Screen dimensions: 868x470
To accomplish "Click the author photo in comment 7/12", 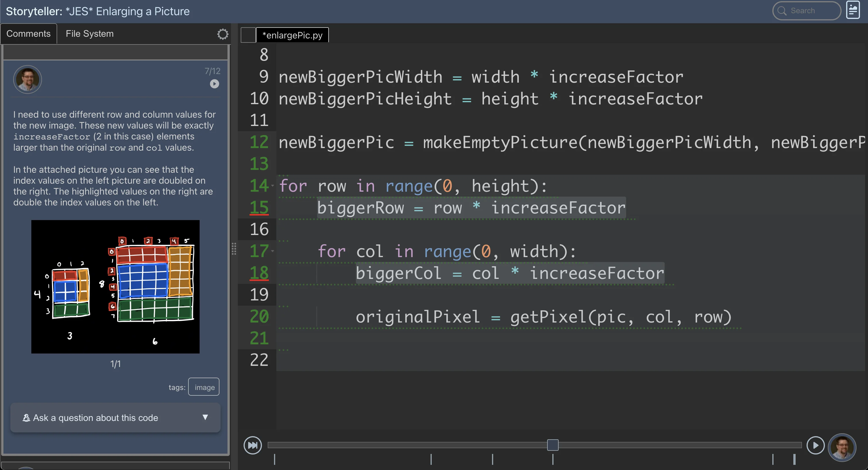I will [x=28, y=79].
